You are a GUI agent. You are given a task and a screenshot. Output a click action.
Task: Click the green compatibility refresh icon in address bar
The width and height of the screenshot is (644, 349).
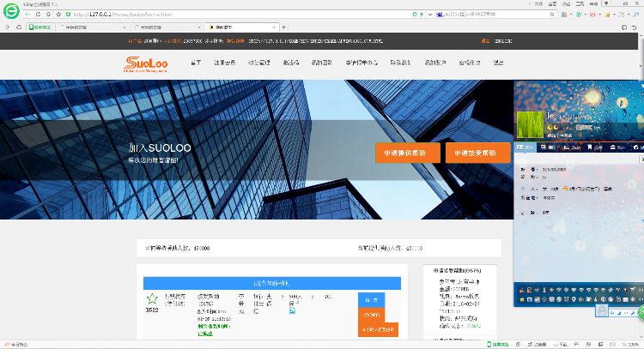(415, 14)
